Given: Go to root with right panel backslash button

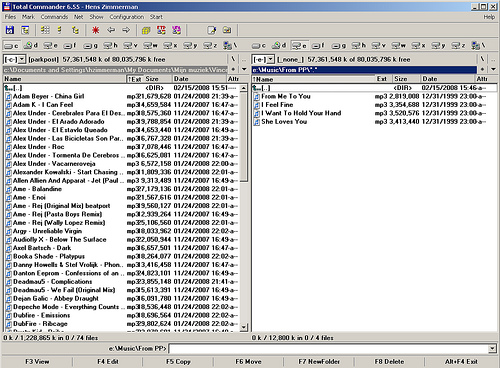Looking at the screenshot, I should pyautogui.click(x=482, y=59).
